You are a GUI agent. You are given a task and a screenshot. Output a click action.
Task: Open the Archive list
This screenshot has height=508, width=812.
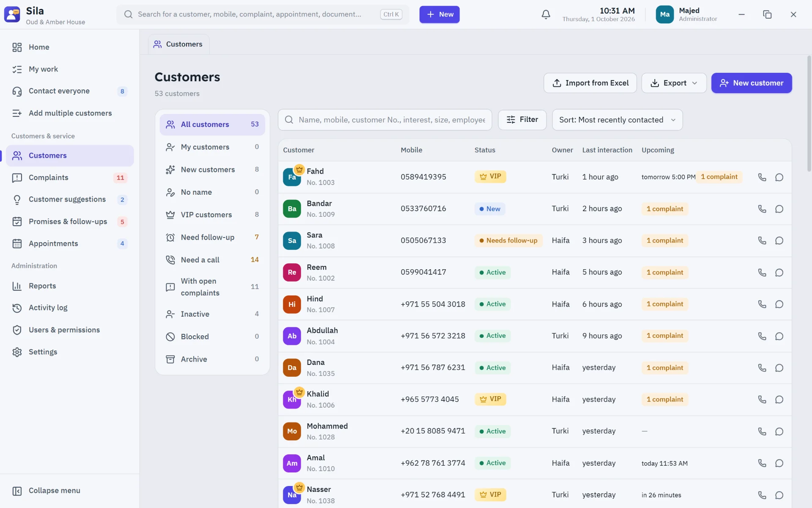tap(212, 359)
